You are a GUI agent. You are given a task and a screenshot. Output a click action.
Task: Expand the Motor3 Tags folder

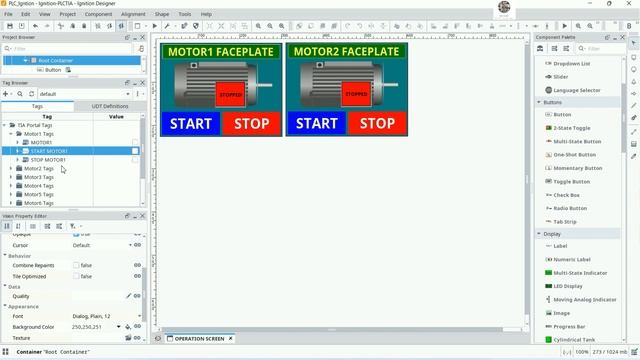(11, 177)
